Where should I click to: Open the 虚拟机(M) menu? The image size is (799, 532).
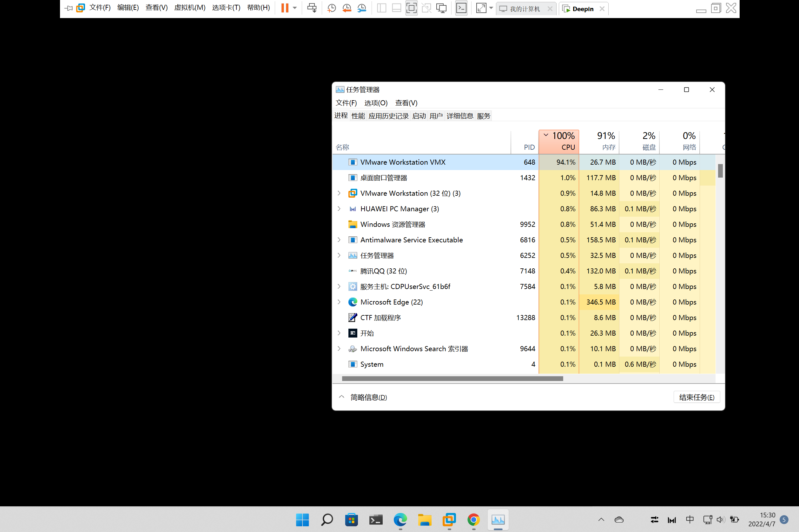coord(190,8)
